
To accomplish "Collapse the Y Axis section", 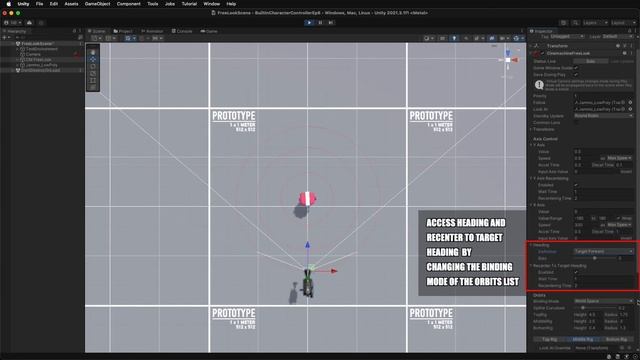I will click(531, 145).
